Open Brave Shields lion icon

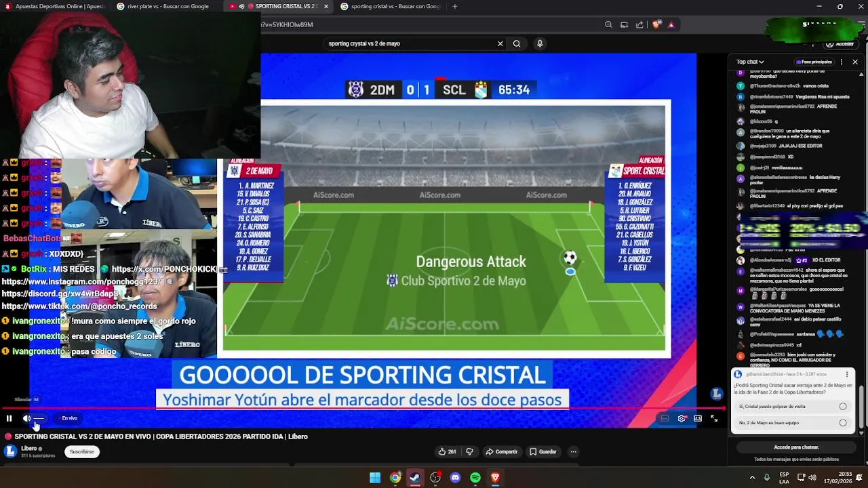656,24
